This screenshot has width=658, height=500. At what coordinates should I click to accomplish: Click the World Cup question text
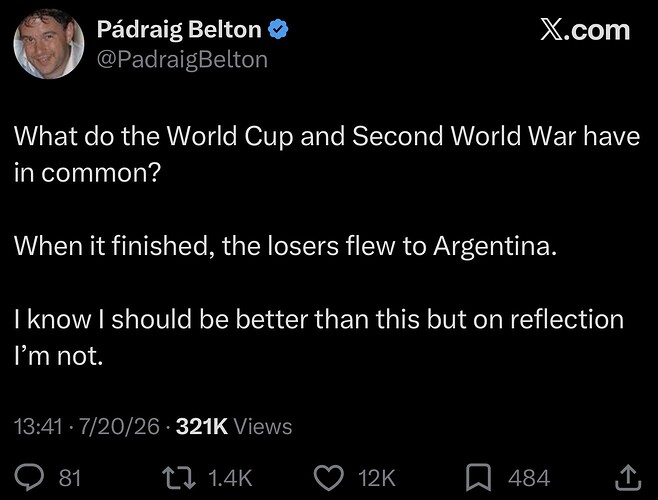click(327, 154)
